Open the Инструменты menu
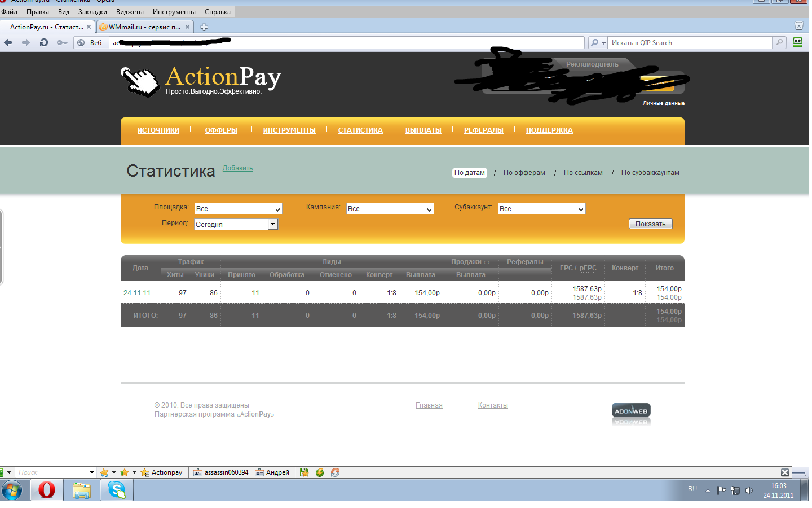This screenshot has height=508, width=812. 174,11
